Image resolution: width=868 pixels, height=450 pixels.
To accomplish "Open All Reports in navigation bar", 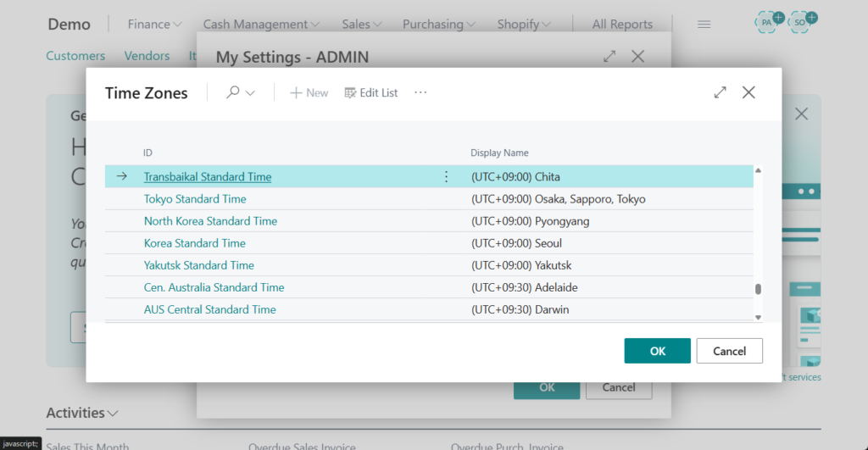I will pyautogui.click(x=622, y=25).
